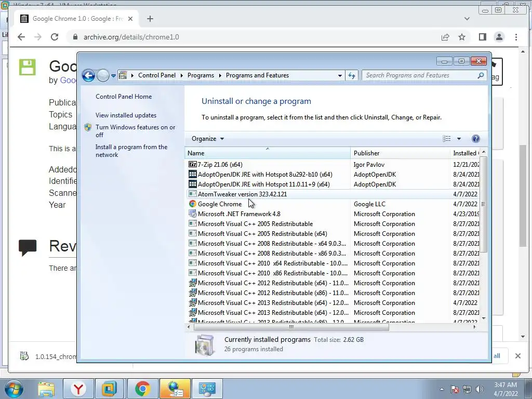Open a new Chrome tab with plus button
The image size is (532, 399).
coord(150,19)
